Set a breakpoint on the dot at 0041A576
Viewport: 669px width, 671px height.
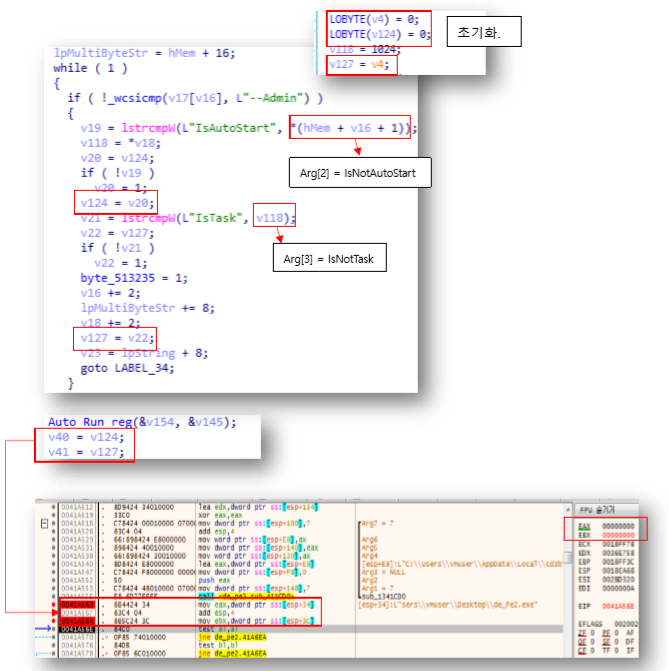tap(54, 645)
